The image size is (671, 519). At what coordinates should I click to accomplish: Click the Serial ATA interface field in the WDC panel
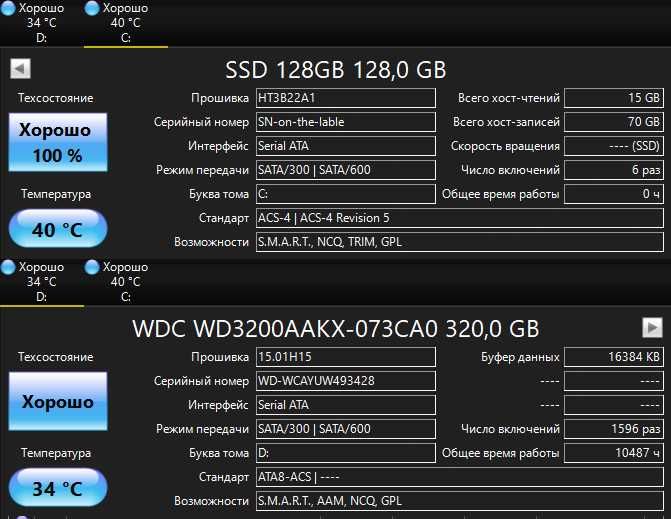click(x=346, y=405)
